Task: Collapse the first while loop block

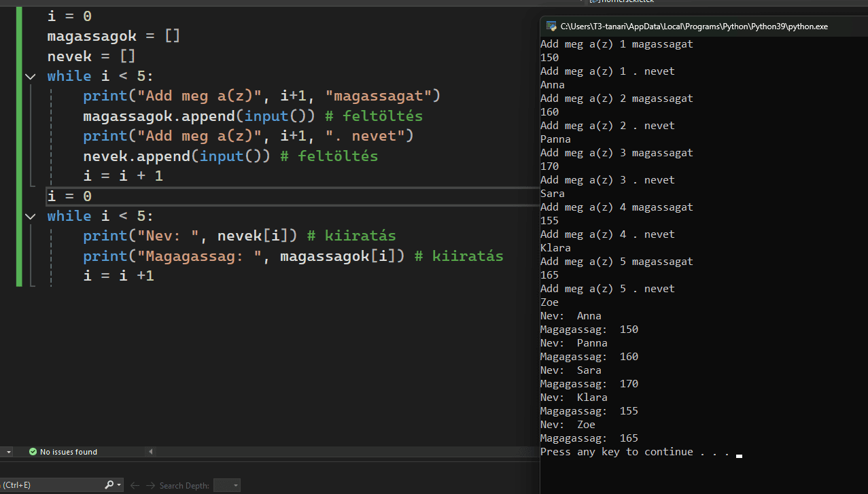Action: click(x=30, y=77)
